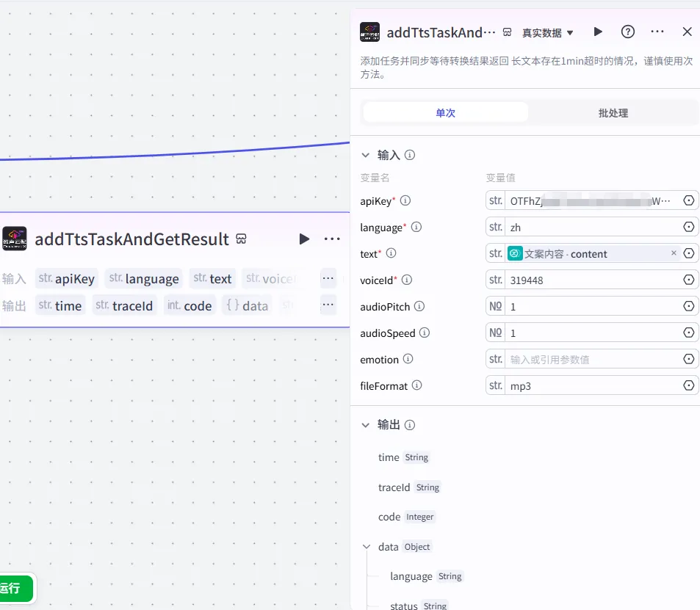This screenshot has height=610, width=700.
Task: Click the empty emotion input field
Action: tap(592, 359)
